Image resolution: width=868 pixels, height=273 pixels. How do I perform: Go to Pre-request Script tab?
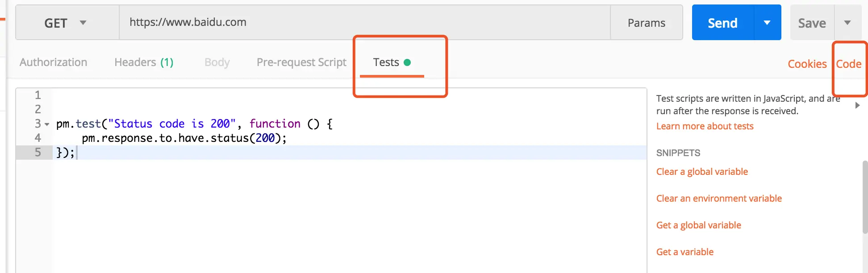tap(301, 62)
